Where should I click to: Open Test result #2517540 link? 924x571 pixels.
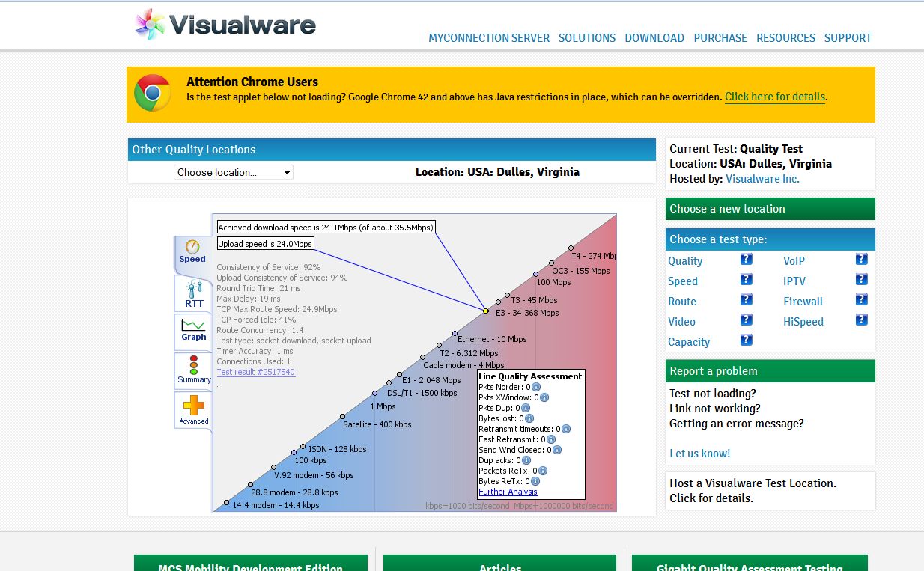(x=255, y=372)
